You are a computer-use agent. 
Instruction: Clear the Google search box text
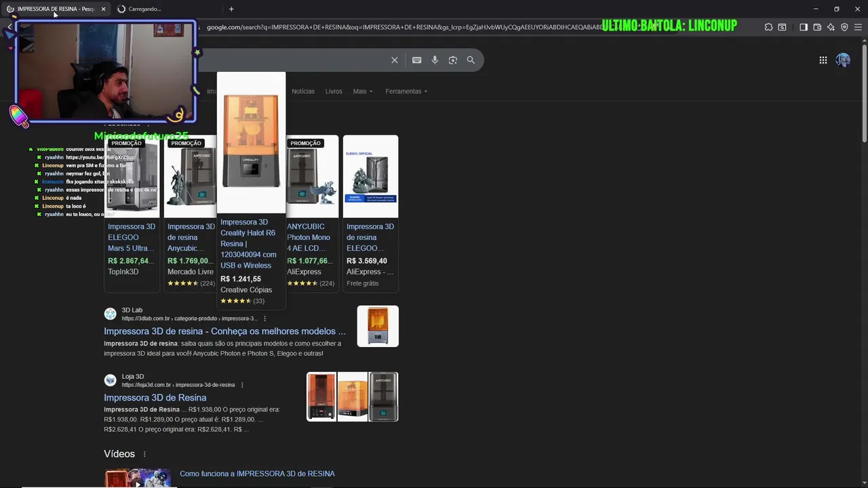click(395, 60)
